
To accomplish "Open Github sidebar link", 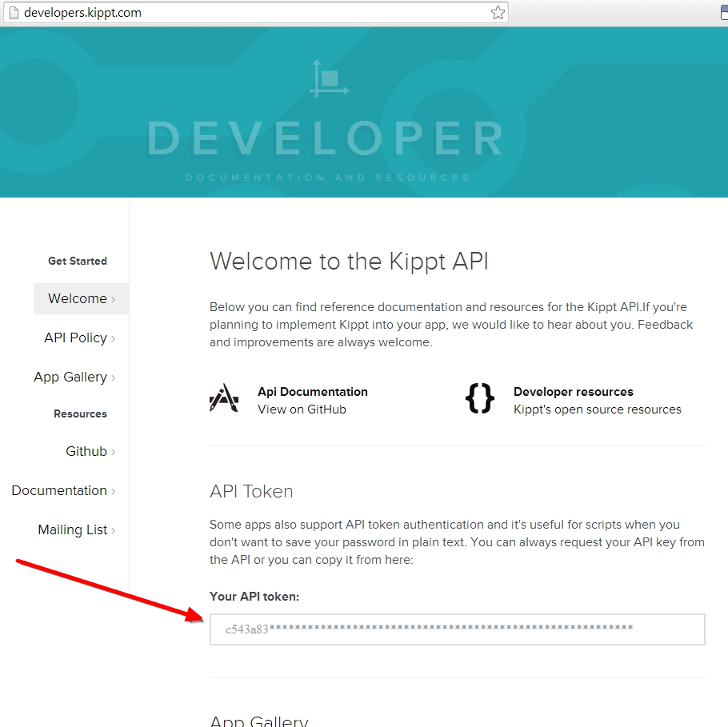I will (90, 451).
